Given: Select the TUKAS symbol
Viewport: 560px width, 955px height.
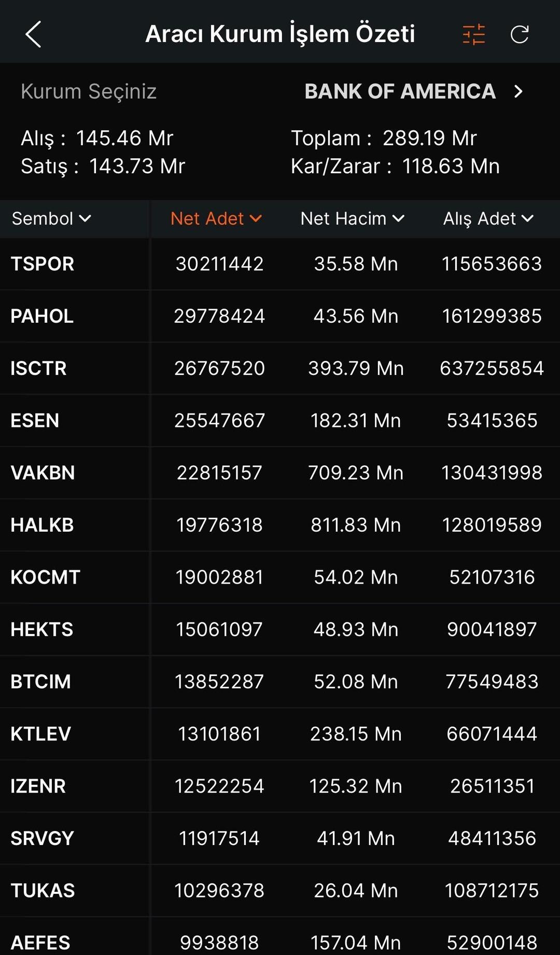Looking at the screenshot, I should click(x=43, y=891).
